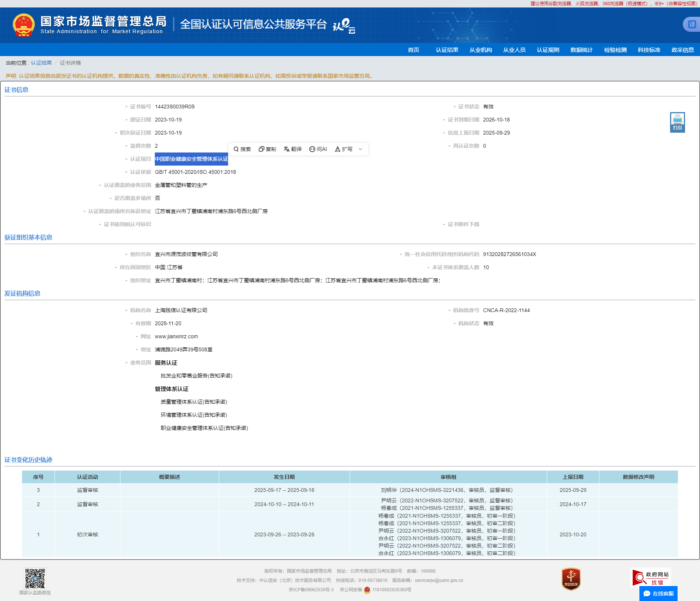Click Ask AI in the selection popup
700x601 pixels.
(x=318, y=149)
